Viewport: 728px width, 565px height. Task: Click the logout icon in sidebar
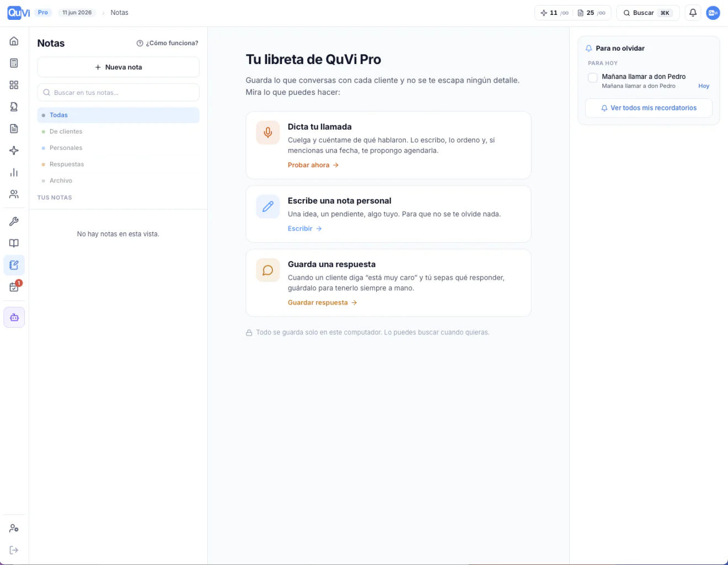pyautogui.click(x=14, y=550)
